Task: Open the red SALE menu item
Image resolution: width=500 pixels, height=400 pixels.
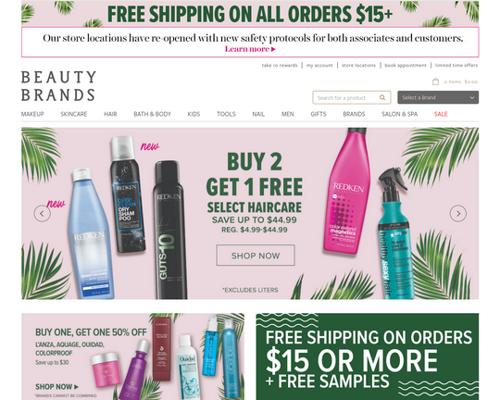Action: 441,114
